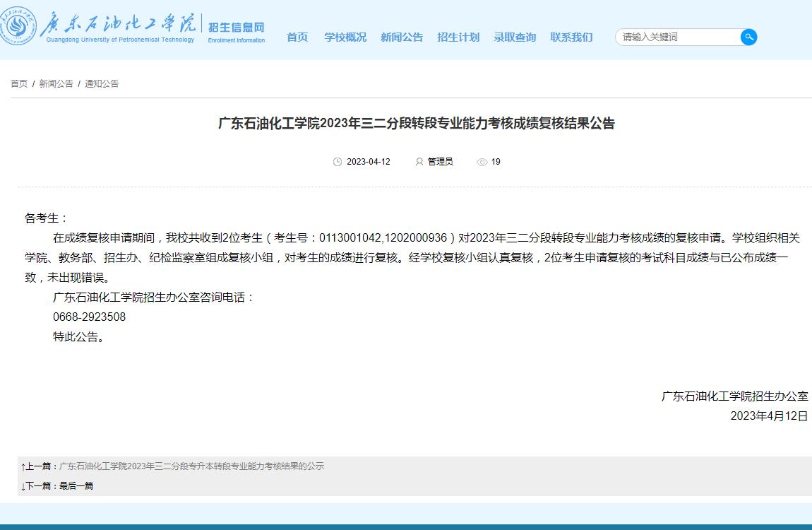Screen dimensions: 812x530
Task: Click the clock icon beside 2023-04-12
Action: click(337, 162)
